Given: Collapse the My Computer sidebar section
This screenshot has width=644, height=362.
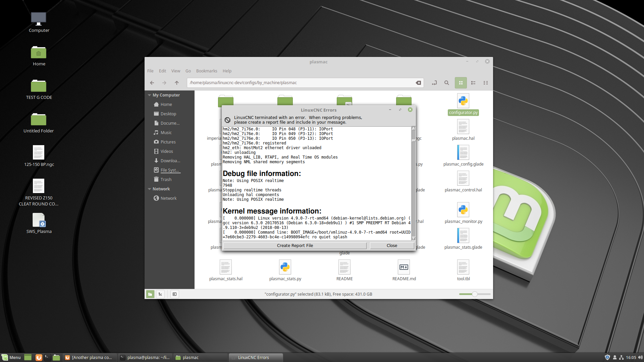Looking at the screenshot, I should point(149,95).
